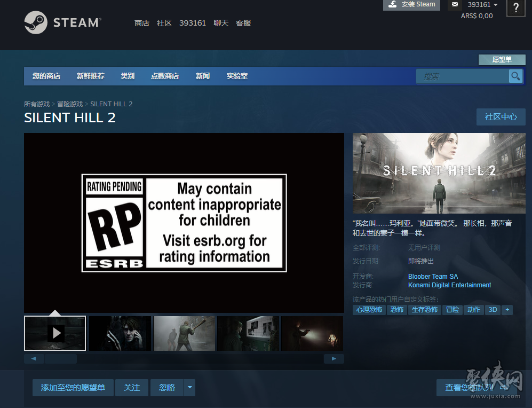This screenshot has height=408, width=532.
Task: Click the 查看您的队列 button
Action: coord(477,388)
